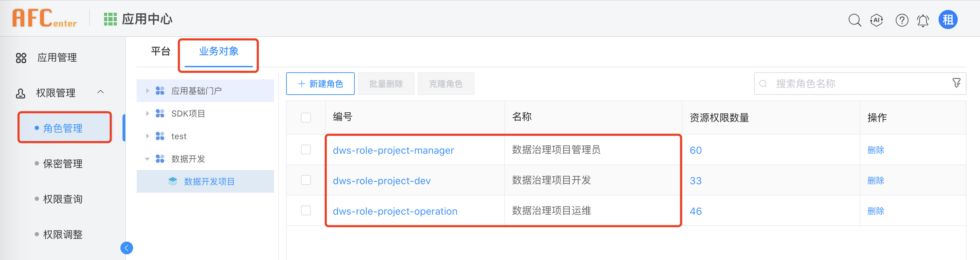Click the 搜索角色名称 search field

tap(852, 84)
